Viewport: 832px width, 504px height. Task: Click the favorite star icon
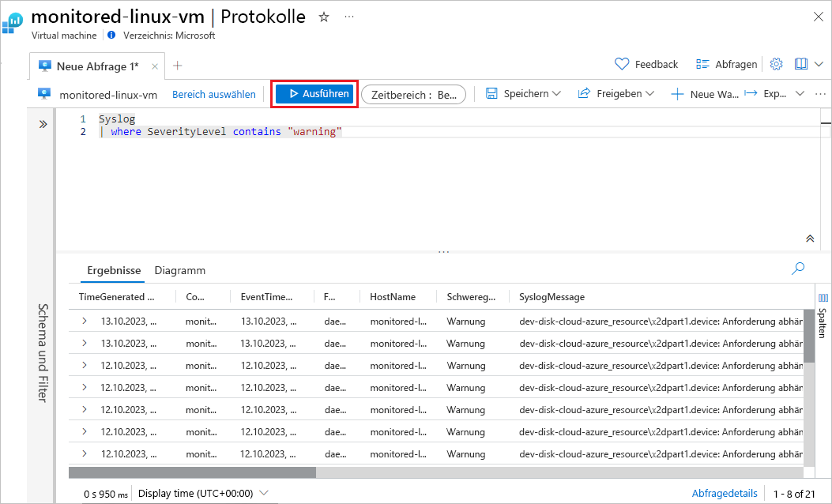click(x=324, y=17)
